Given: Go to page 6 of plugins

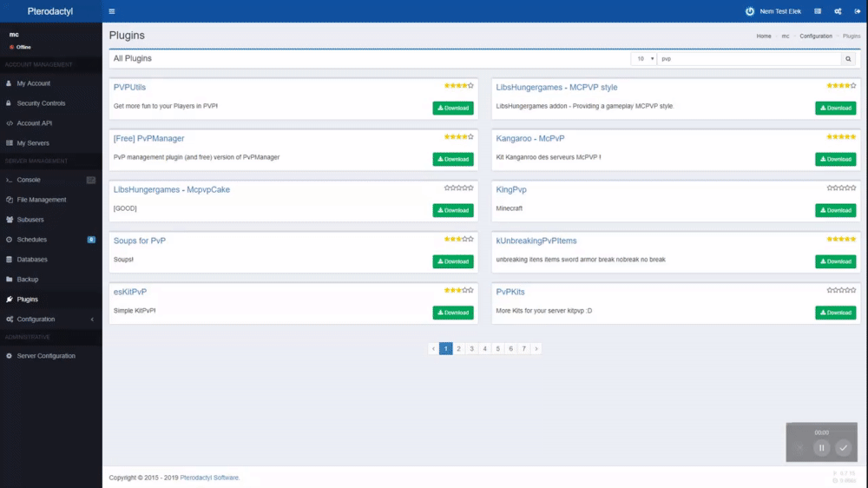Looking at the screenshot, I should (x=511, y=348).
